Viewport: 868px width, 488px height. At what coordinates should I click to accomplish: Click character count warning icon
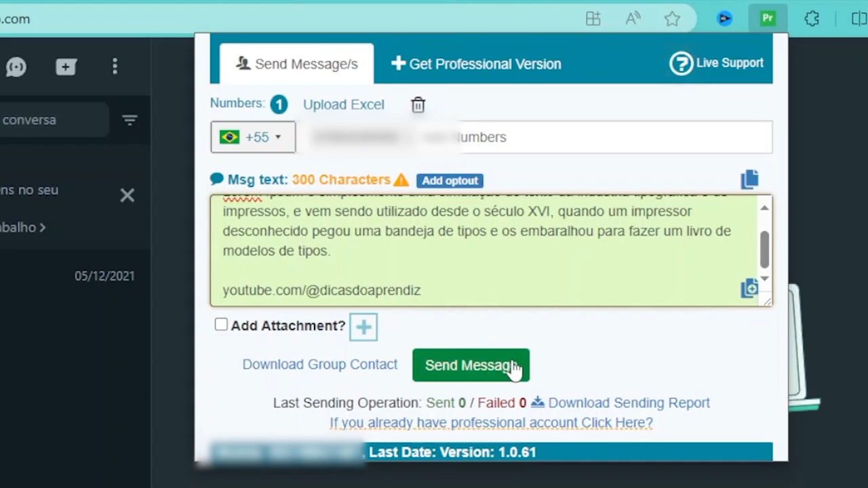[401, 180]
